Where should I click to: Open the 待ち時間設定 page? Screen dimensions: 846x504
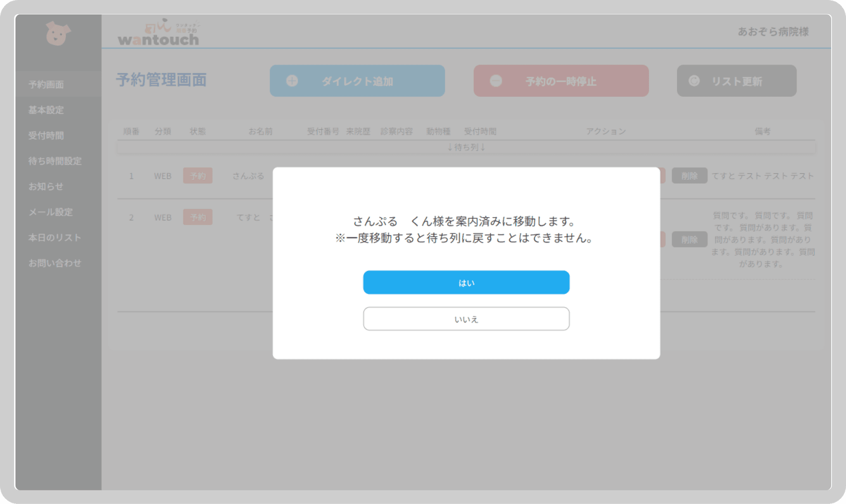tap(55, 161)
